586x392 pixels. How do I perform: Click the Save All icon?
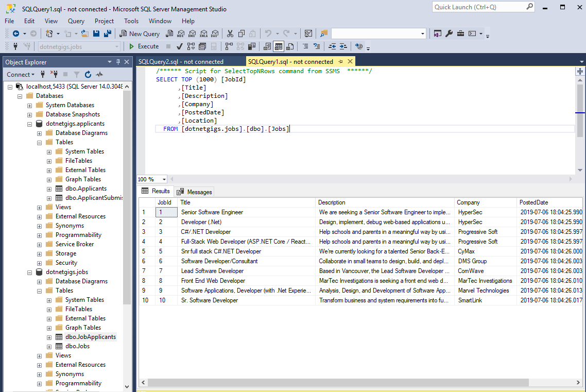point(108,33)
